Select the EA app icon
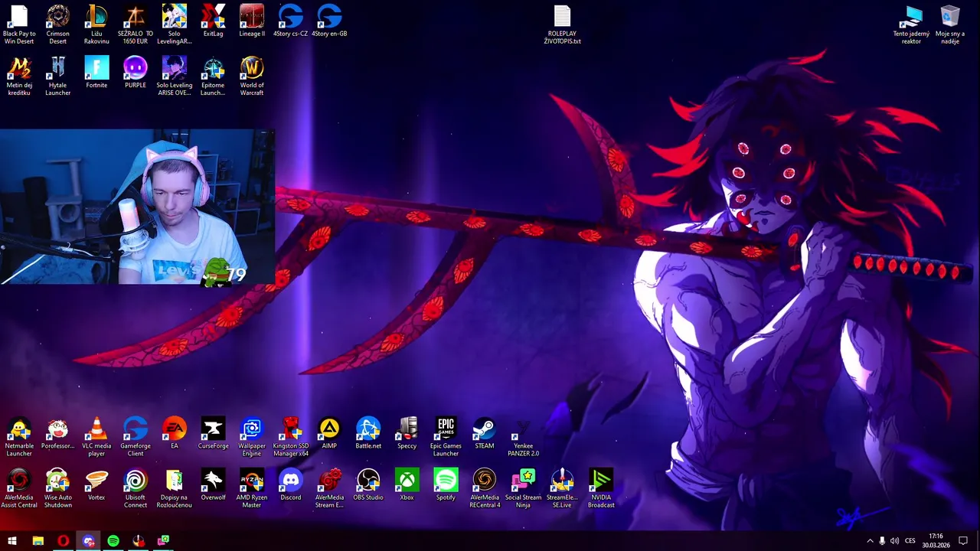Image resolution: width=980 pixels, height=551 pixels. (174, 433)
